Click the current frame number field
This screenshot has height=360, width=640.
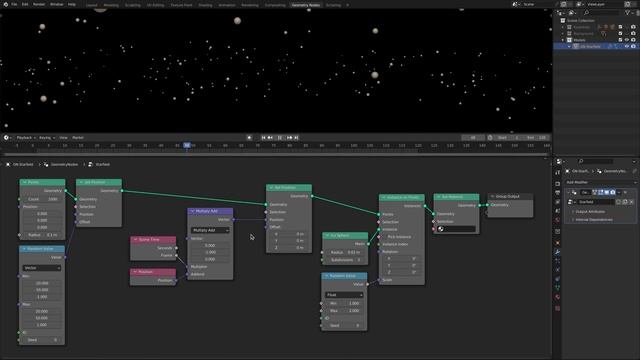[473, 138]
